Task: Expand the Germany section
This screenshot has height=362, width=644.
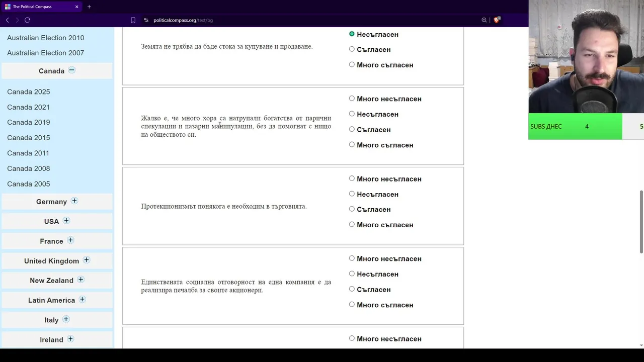Action: [x=74, y=201]
